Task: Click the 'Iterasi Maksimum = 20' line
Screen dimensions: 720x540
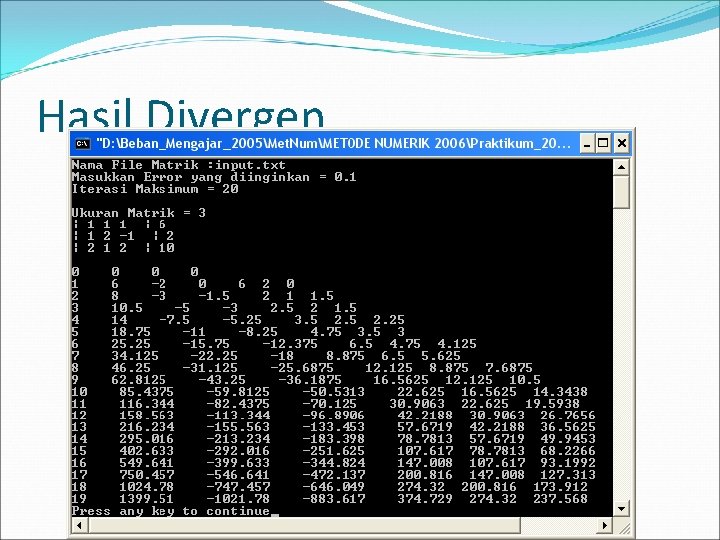Action: tap(155, 189)
